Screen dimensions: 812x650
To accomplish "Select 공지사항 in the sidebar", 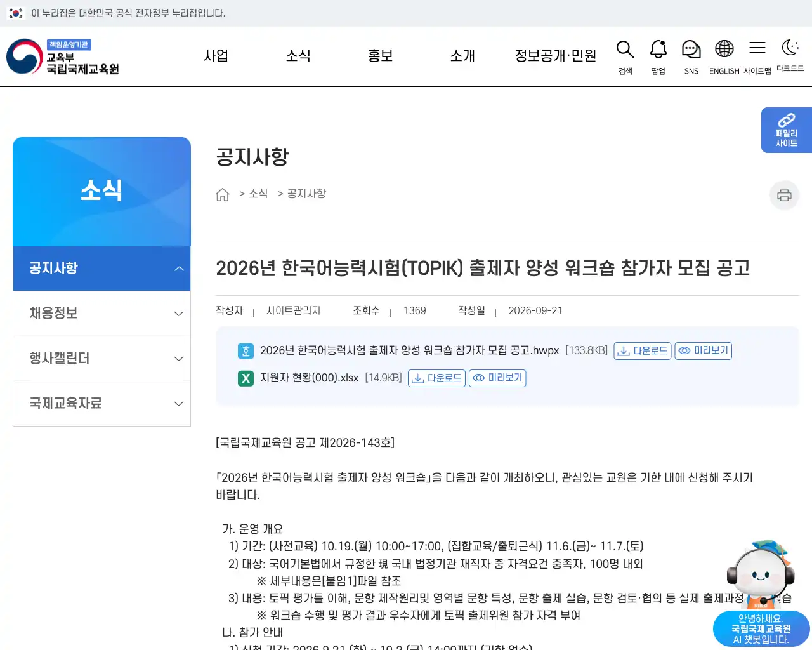I will (x=101, y=269).
